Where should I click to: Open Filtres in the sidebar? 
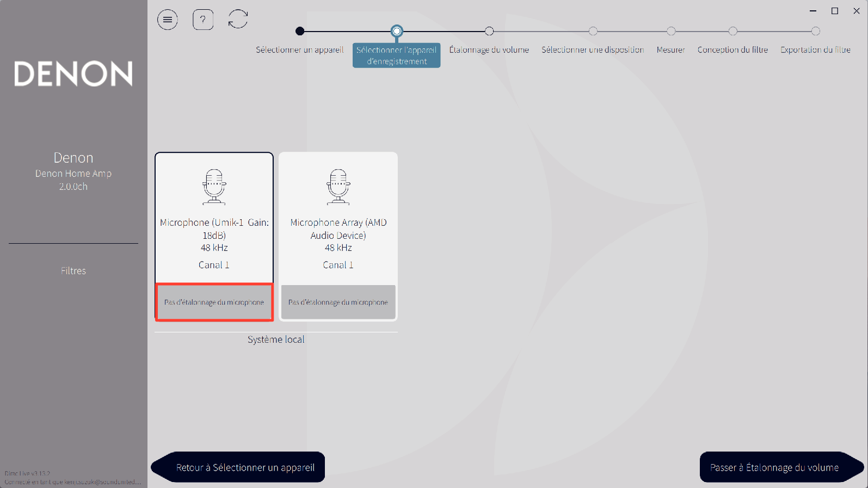[x=73, y=271]
